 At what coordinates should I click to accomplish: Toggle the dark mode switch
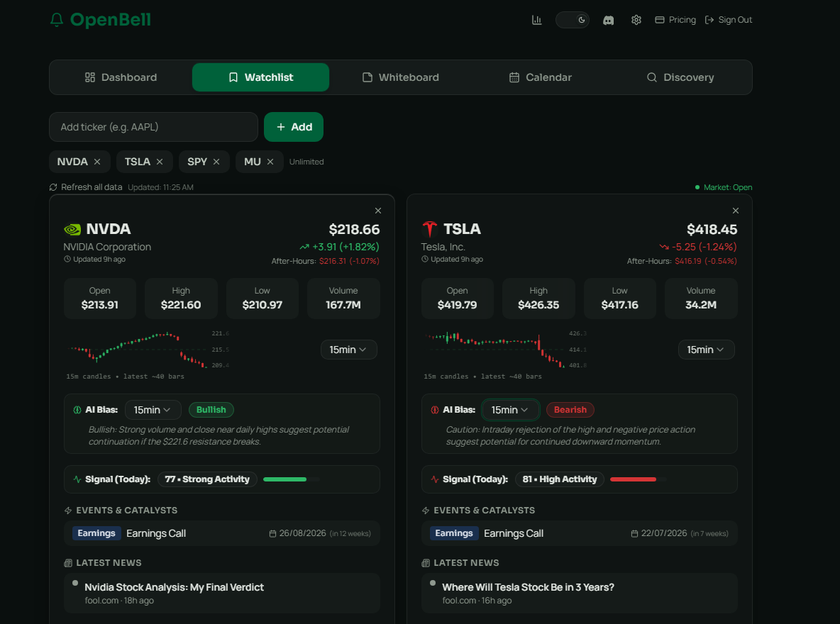pos(572,20)
